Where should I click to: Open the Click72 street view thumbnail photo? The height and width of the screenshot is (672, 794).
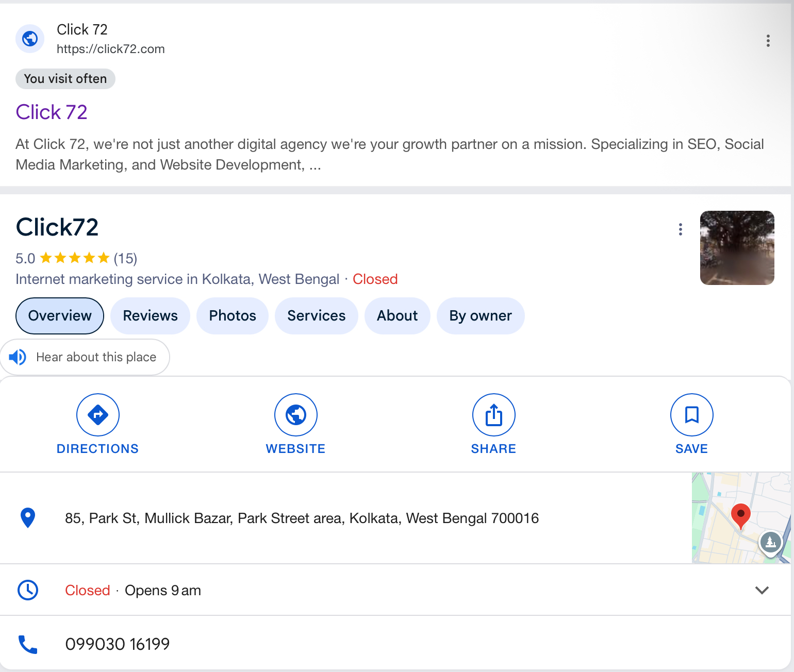737,248
